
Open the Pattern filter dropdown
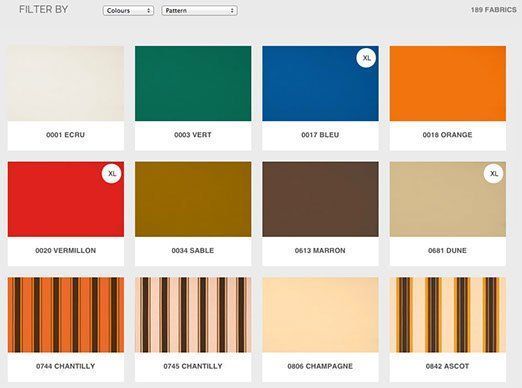[x=199, y=11]
